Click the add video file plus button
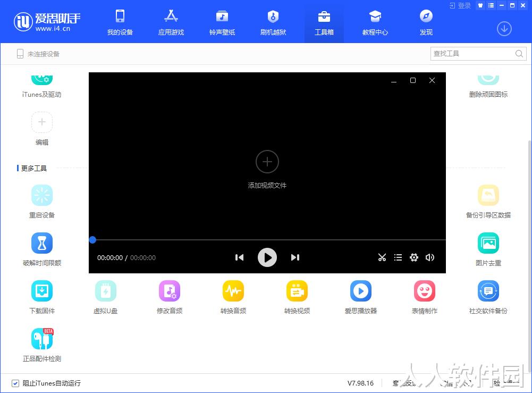This screenshot has height=393, width=532. (267, 162)
